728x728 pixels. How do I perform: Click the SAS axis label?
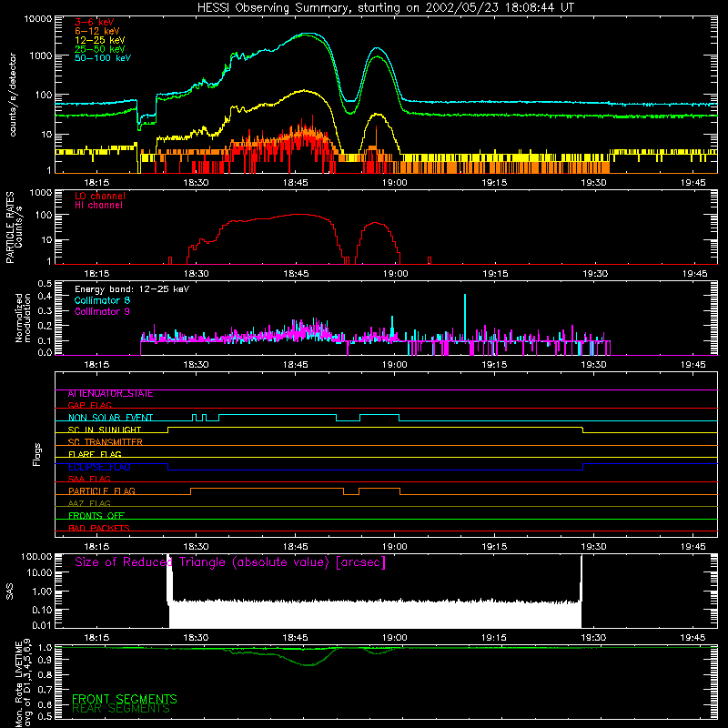click(10, 591)
